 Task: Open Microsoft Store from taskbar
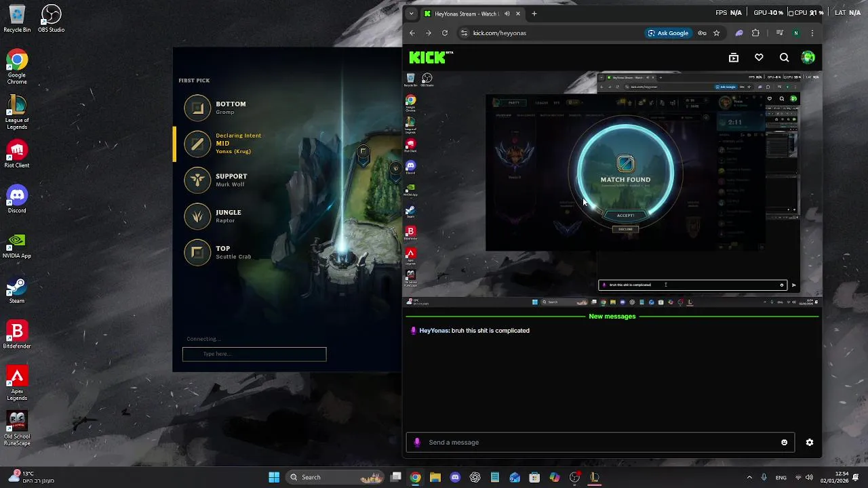tap(534, 477)
